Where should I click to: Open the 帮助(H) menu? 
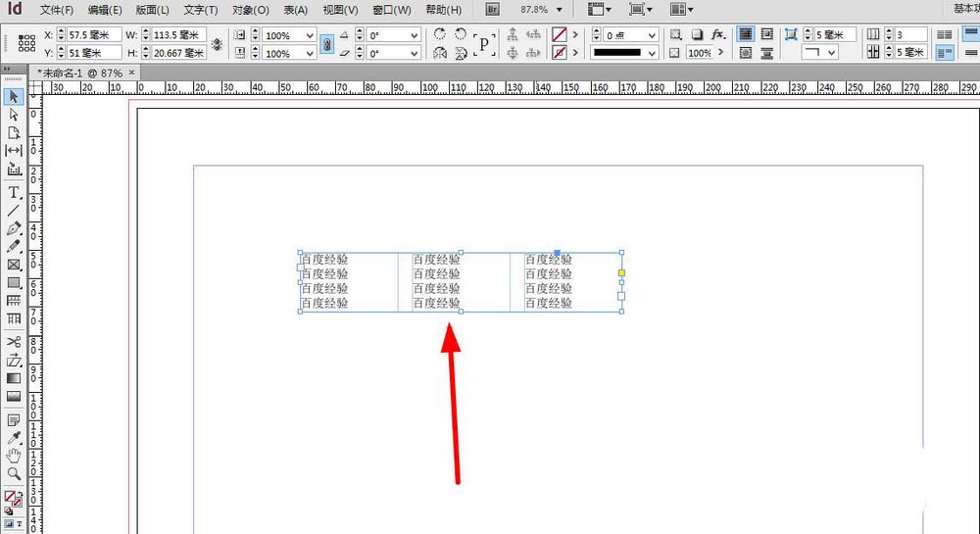pyautogui.click(x=443, y=10)
